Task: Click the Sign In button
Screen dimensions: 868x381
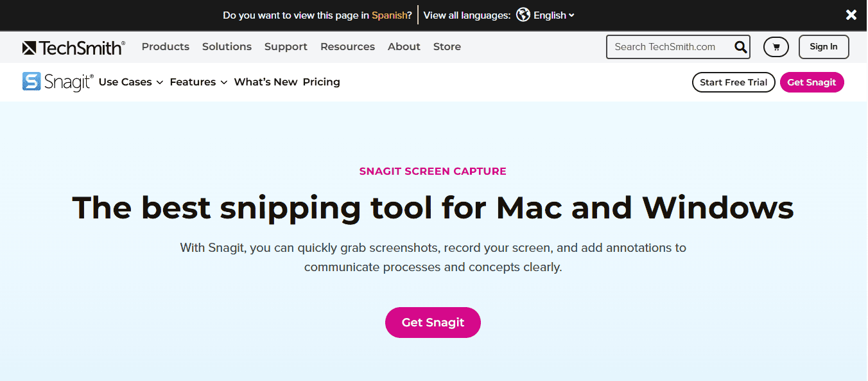Action: pyautogui.click(x=824, y=47)
